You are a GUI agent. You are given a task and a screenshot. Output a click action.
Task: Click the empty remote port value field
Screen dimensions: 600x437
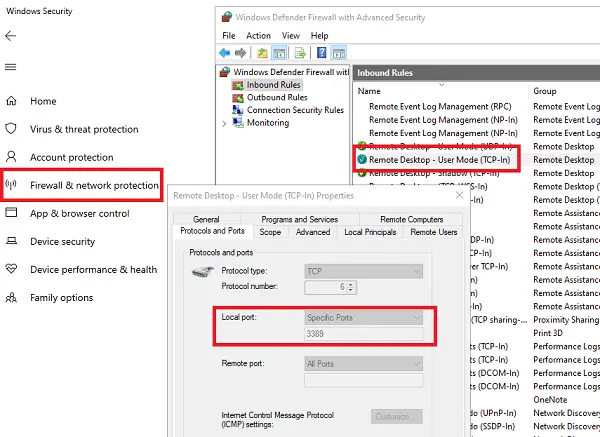coord(364,380)
